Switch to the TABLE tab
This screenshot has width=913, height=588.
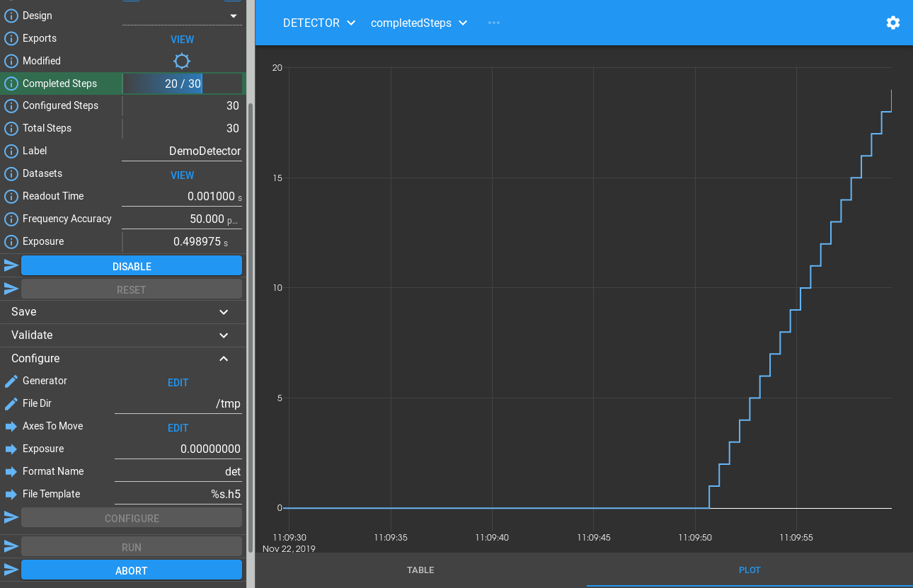[x=420, y=570]
